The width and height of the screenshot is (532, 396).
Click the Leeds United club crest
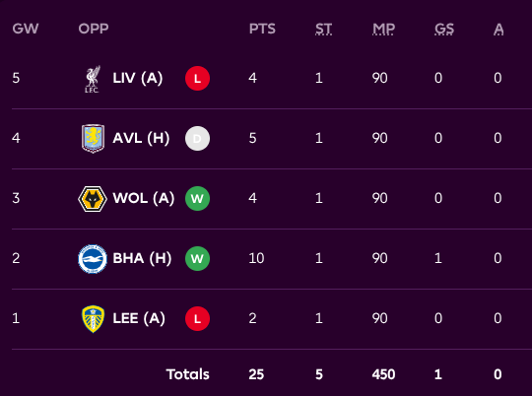(93, 318)
